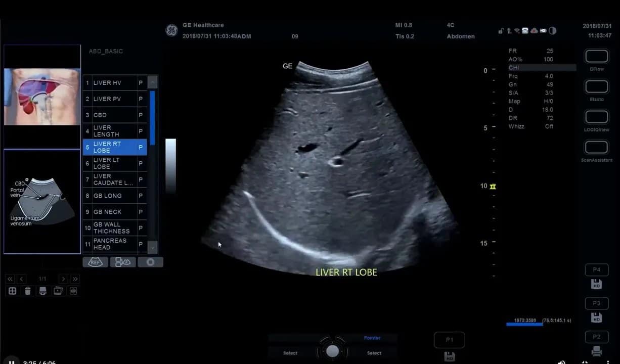Click the dual probe comparison icon
The height and width of the screenshot is (364, 620).
coord(123,262)
